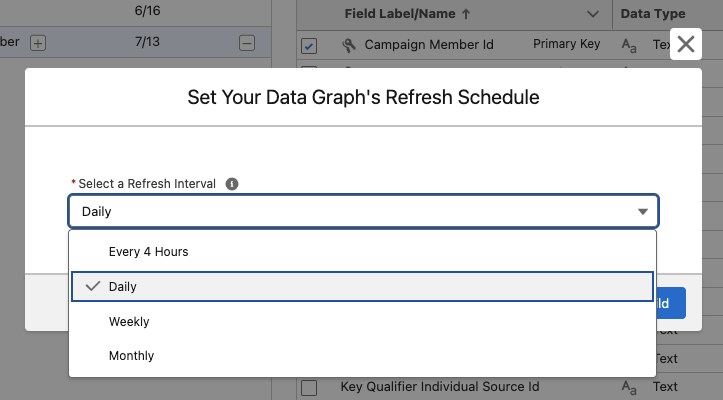Collapse the Refresh Interval dropdown arrow
Screen dimensions: 723x400
643,212
